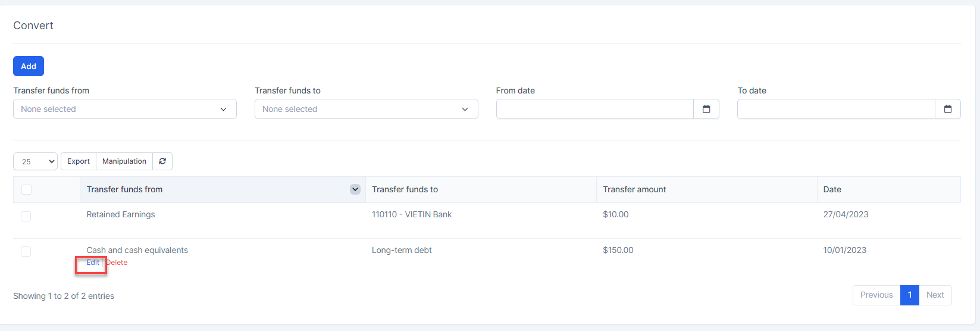Select page 1 in pagination
Image resolution: width=980 pixels, height=331 pixels.
click(909, 295)
